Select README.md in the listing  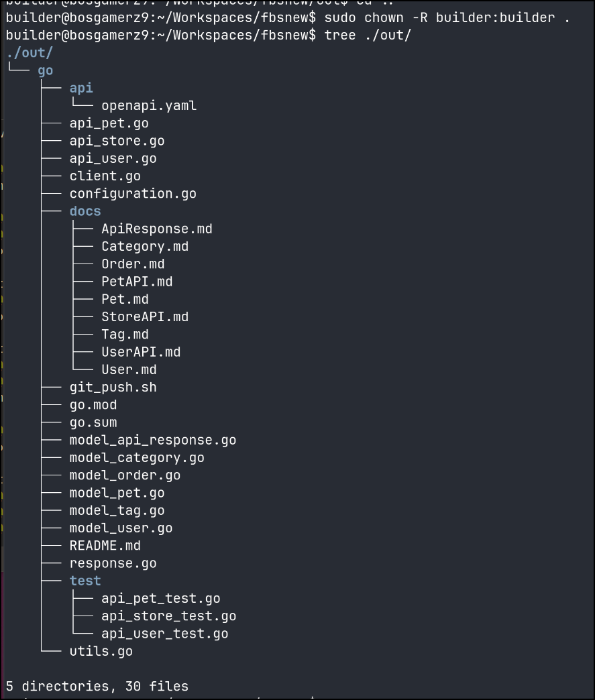point(105,546)
